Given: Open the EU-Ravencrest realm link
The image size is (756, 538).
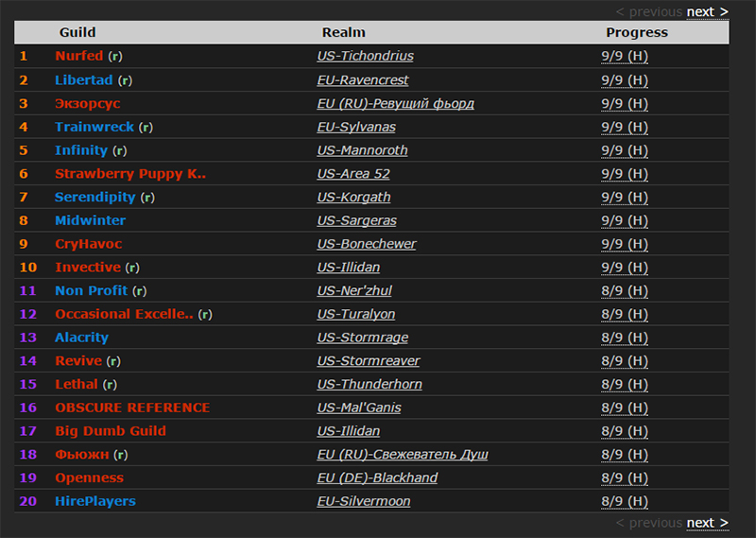Looking at the screenshot, I should (x=363, y=80).
